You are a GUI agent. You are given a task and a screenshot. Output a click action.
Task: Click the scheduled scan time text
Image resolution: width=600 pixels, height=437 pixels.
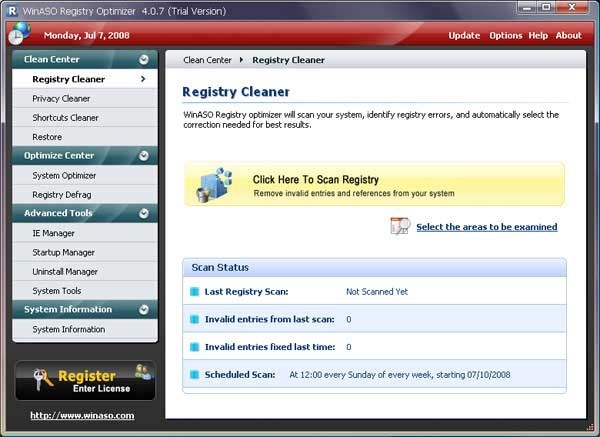(x=399, y=375)
